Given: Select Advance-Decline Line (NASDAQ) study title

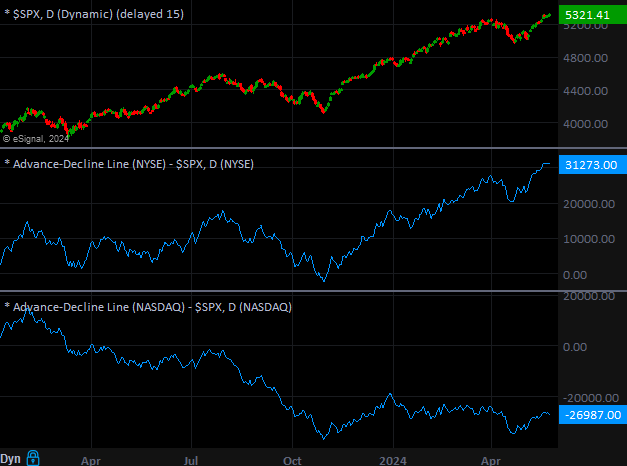Looking at the screenshot, I should (x=148, y=307).
